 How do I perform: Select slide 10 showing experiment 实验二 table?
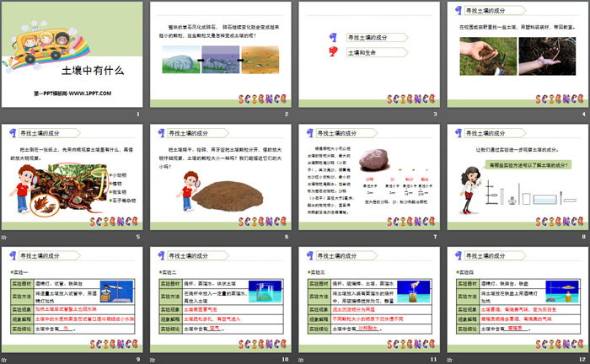(221, 300)
